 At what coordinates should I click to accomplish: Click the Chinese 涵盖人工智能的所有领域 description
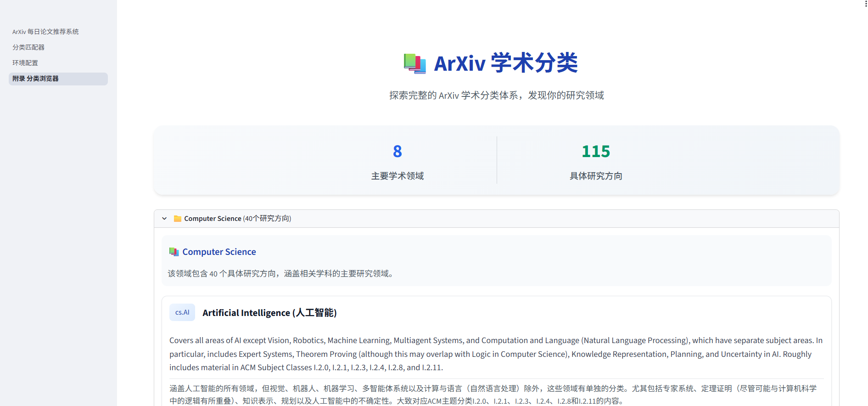493,395
